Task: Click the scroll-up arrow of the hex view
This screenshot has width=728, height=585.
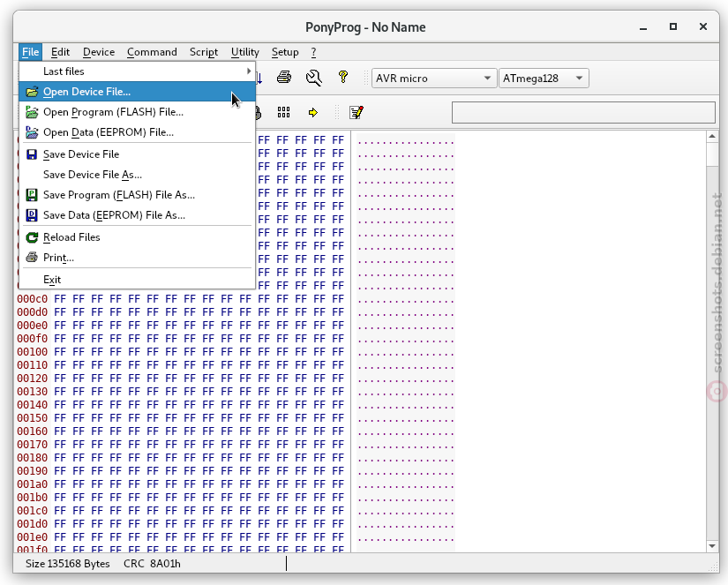Action: 712,137
